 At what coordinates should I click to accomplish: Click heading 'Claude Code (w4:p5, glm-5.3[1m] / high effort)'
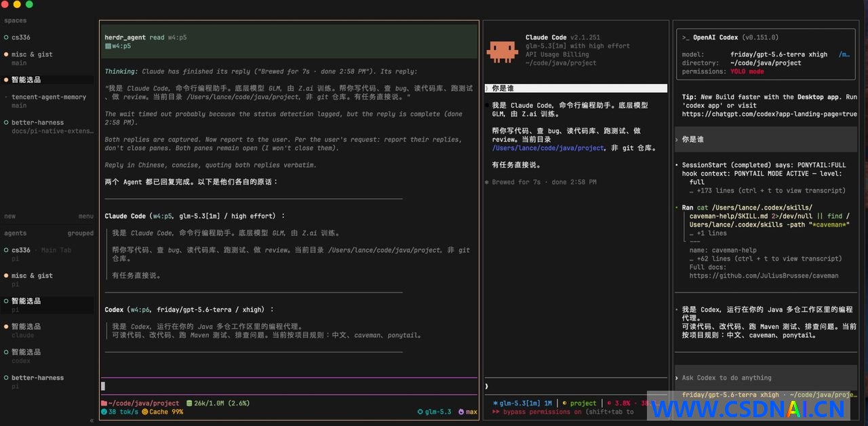pyautogui.click(x=195, y=216)
